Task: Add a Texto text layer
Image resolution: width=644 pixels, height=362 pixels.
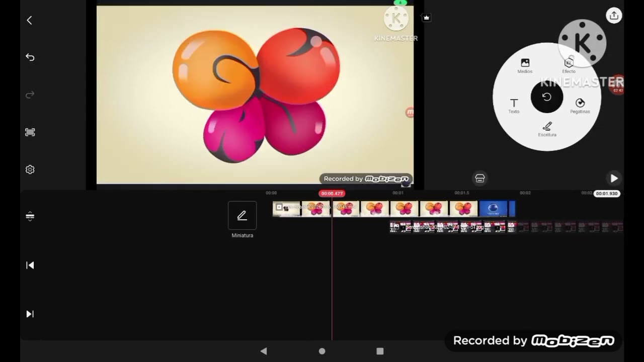Action: coord(514,106)
